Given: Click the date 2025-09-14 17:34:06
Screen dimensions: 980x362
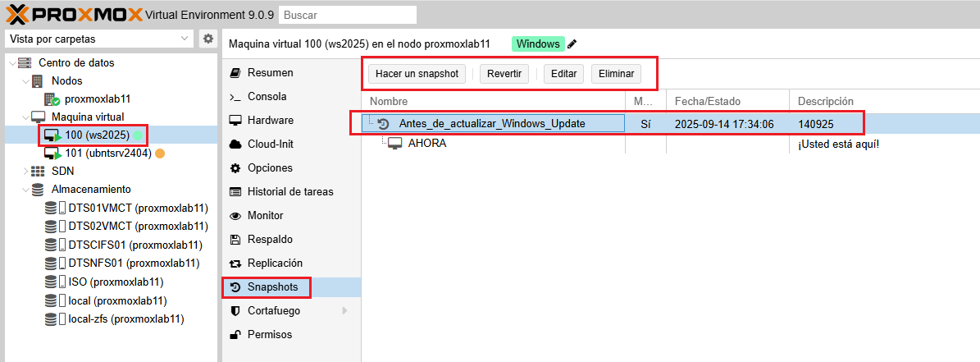Looking at the screenshot, I should (x=724, y=124).
